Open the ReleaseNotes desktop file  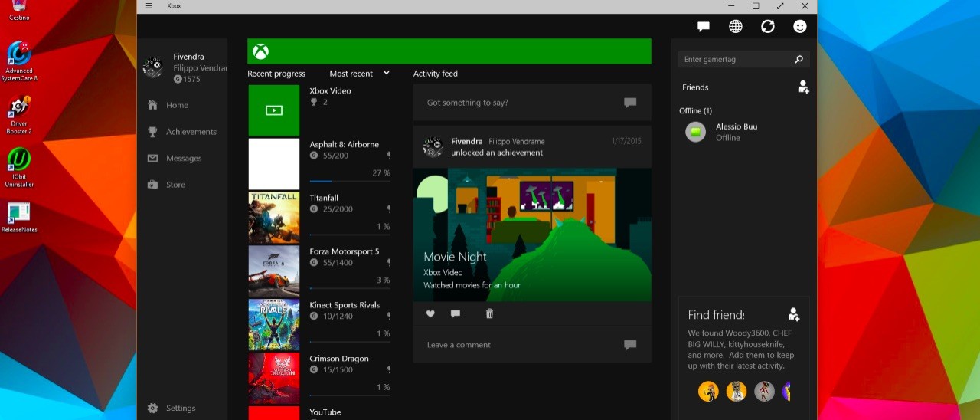[19, 217]
